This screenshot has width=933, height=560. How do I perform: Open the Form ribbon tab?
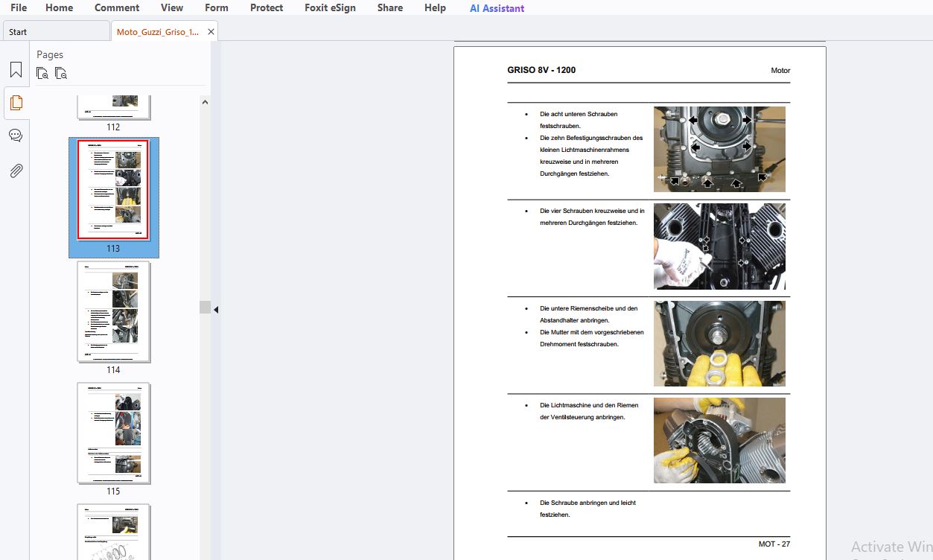(217, 7)
